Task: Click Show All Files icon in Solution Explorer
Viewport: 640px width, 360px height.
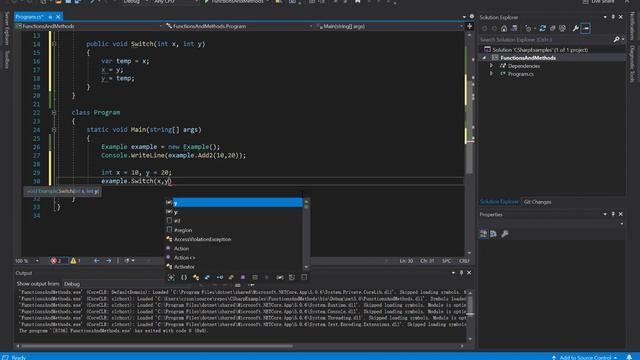Action: (562, 29)
